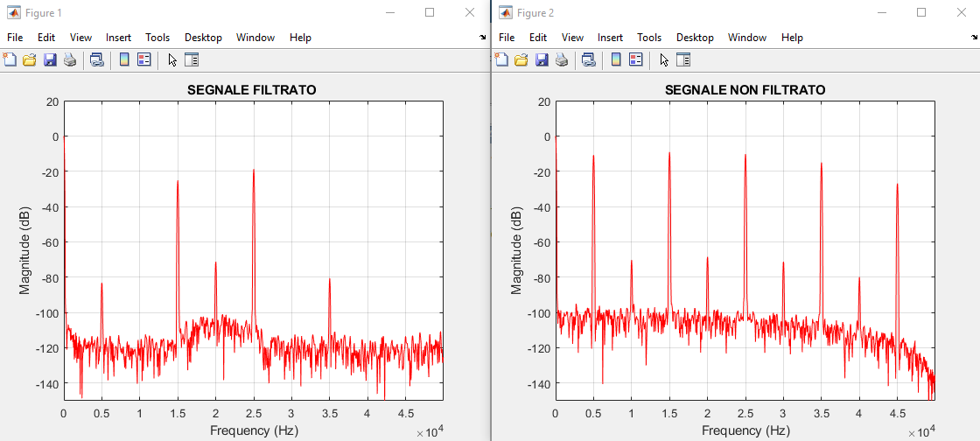Maximize the Figure 2 window
Screen dimensions: 980x441
pyautogui.click(x=920, y=12)
